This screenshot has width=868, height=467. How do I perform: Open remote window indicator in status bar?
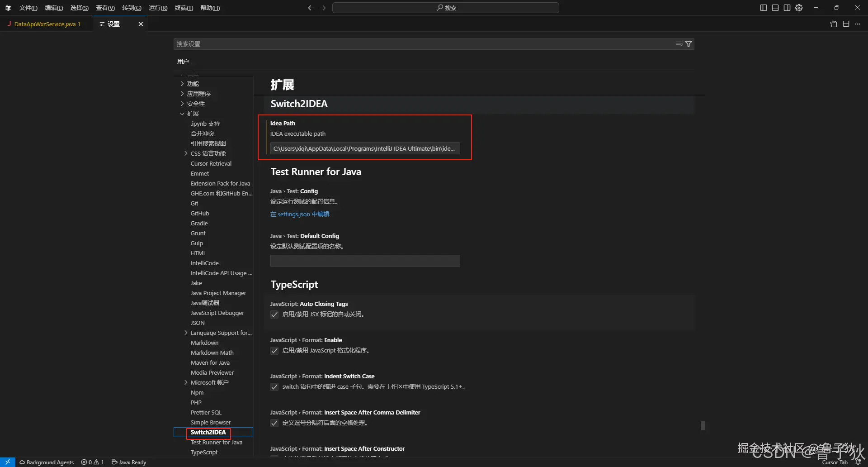tap(7, 462)
